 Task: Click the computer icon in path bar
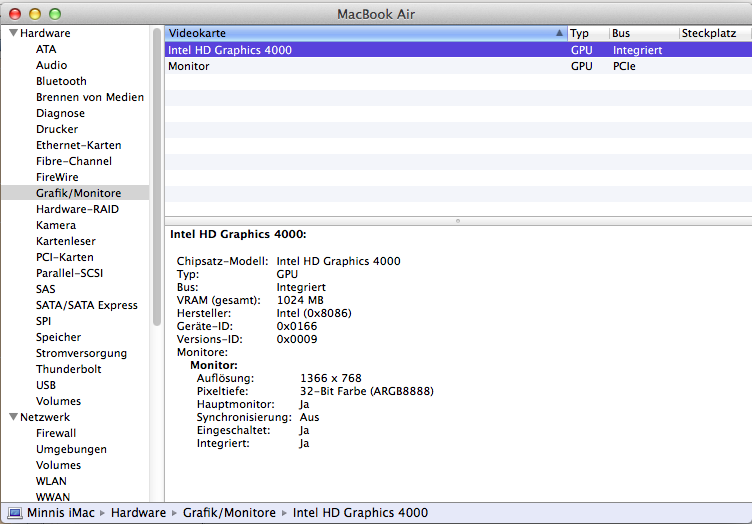(12, 513)
